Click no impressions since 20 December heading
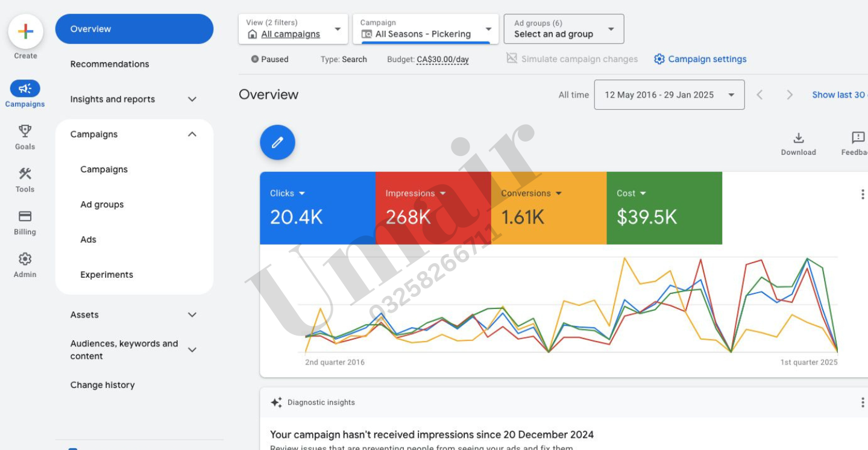The height and width of the screenshot is (450, 868). [x=432, y=434]
